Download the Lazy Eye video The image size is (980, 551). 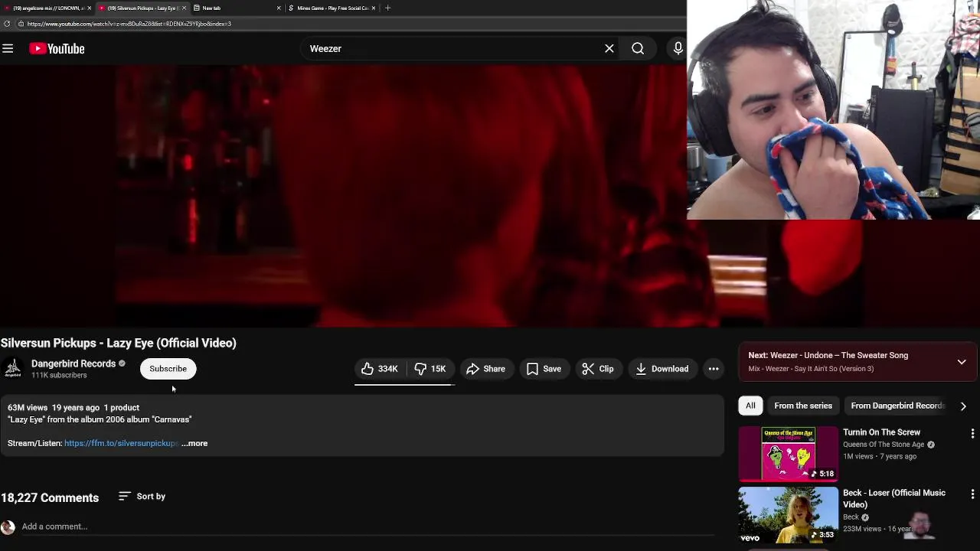coord(662,369)
